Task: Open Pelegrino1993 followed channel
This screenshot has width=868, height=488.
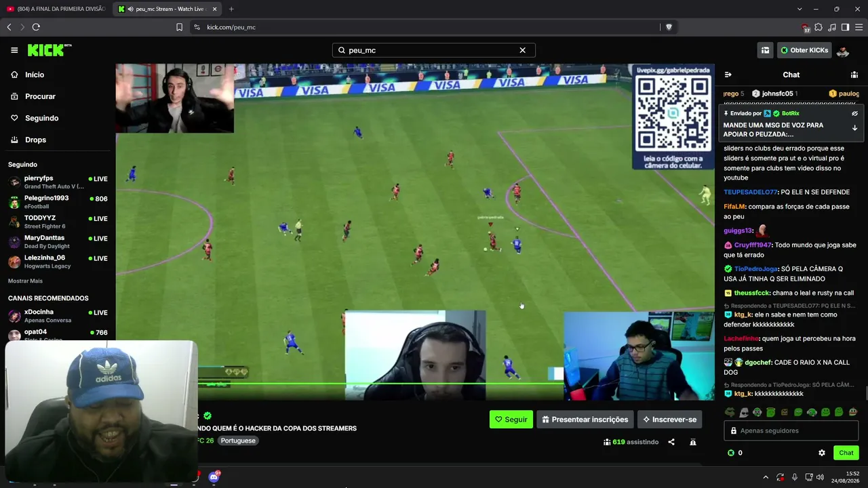Action: coord(58,202)
